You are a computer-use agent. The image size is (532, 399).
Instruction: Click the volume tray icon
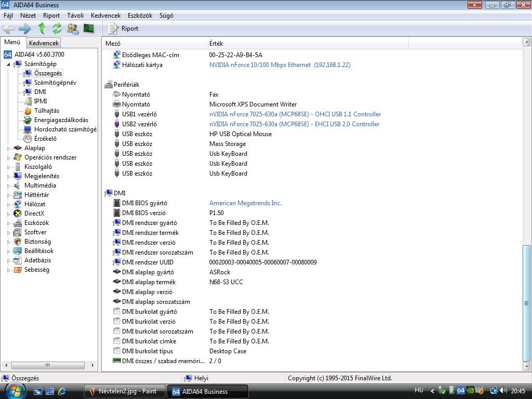(503, 391)
